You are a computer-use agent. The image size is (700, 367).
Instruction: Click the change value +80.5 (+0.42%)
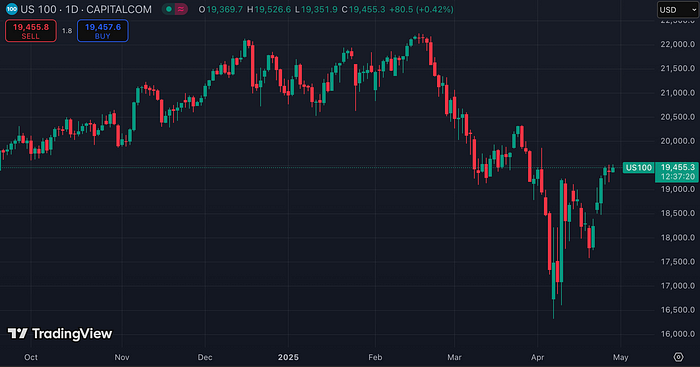(421, 9)
